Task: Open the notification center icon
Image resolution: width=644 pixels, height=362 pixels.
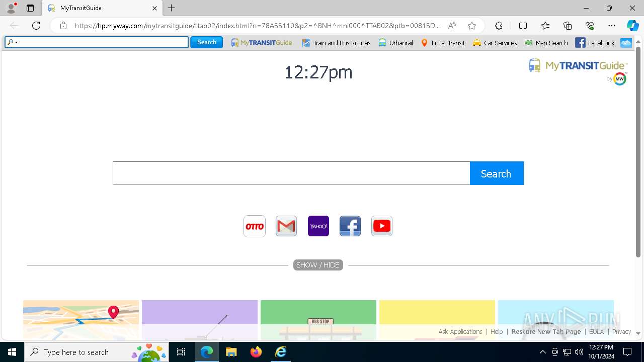Action: point(627,352)
